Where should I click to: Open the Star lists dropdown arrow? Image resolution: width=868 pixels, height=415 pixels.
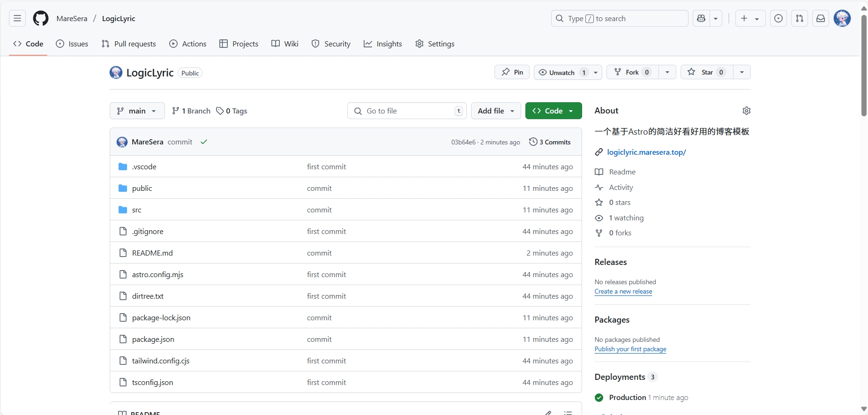[x=742, y=72]
